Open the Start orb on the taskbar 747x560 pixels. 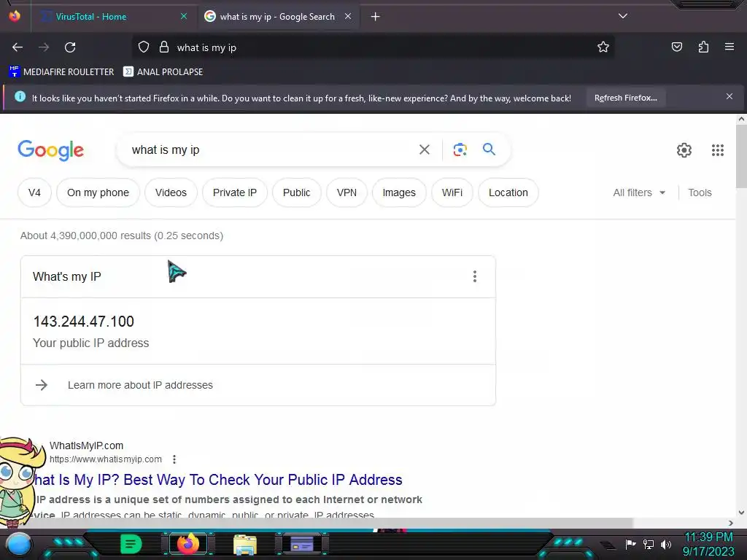click(x=18, y=544)
